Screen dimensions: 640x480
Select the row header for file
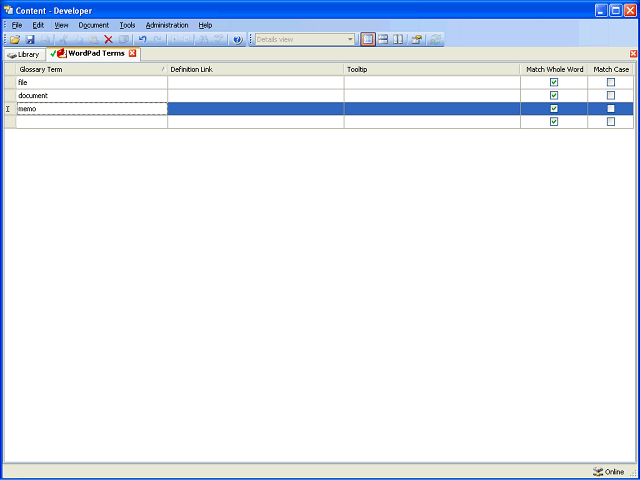click(10, 82)
